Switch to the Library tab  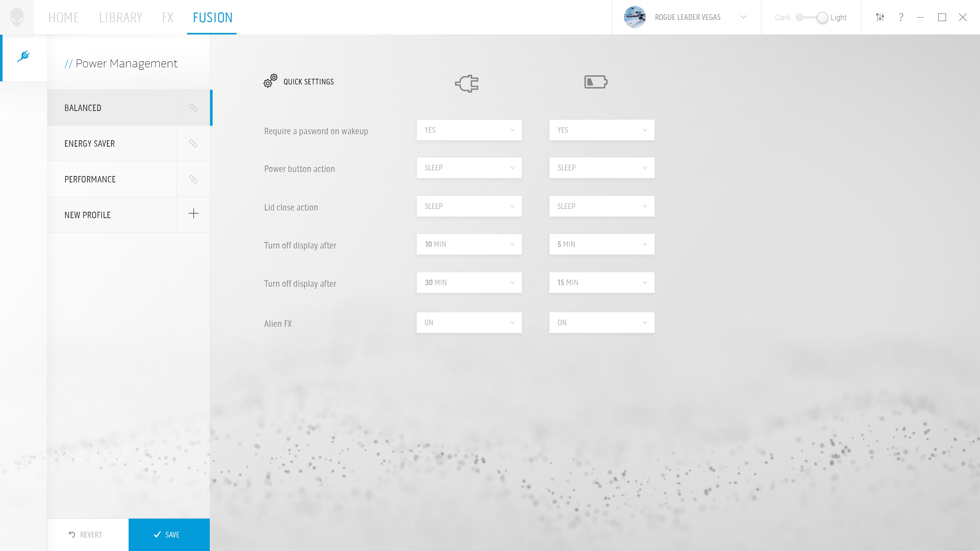click(120, 18)
